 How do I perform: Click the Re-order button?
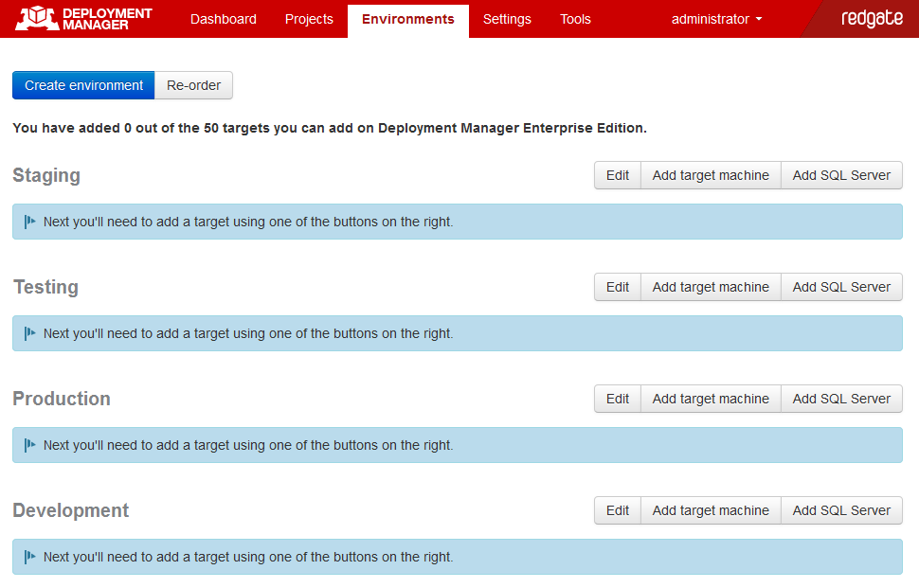[x=193, y=85]
